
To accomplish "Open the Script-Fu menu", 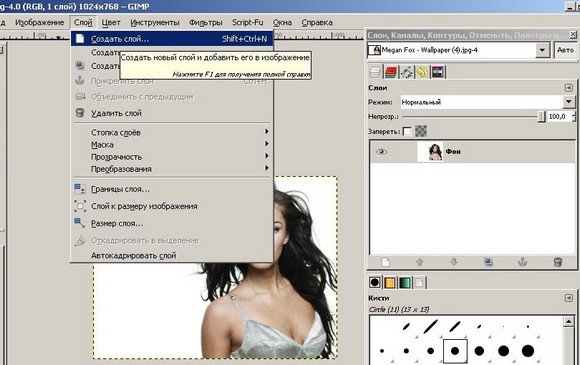I will (247, 23).
